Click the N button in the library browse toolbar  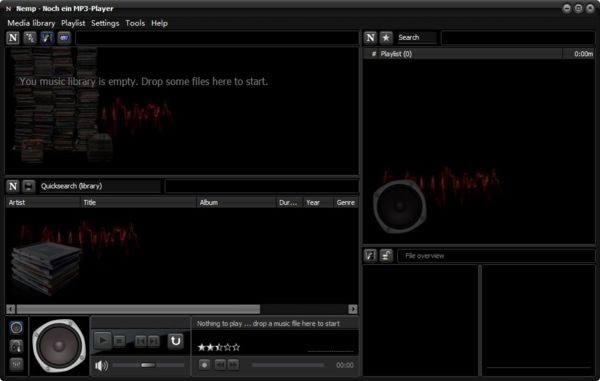13,38
